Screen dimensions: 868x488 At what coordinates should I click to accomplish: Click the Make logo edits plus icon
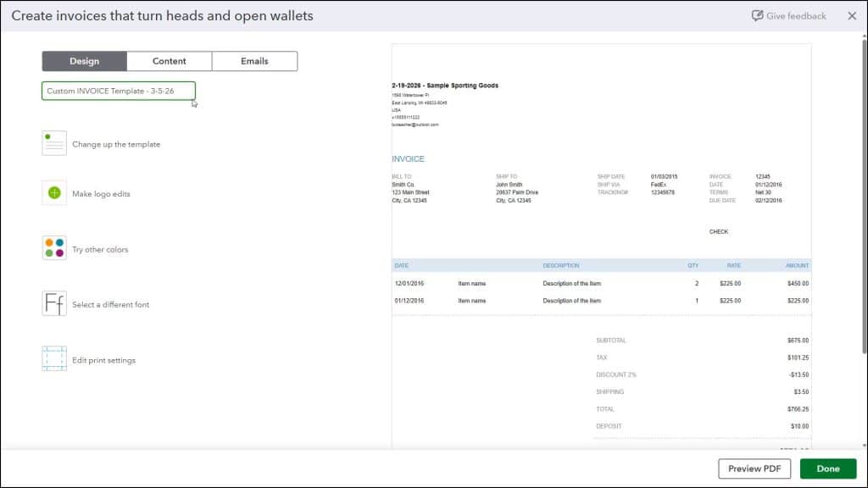pyautogui.click(x=53, y=193)
